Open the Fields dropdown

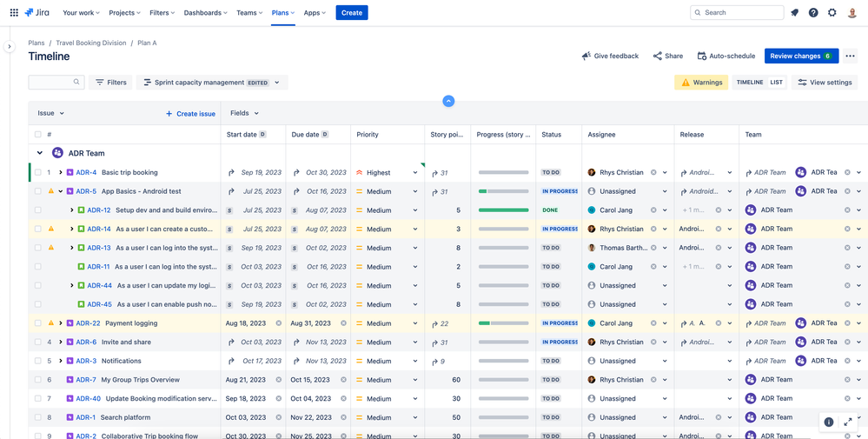(244, 113)
